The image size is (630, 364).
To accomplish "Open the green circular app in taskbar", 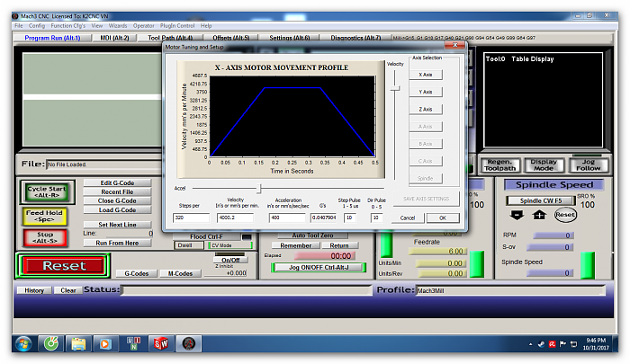I will click(x=51, y=343).
